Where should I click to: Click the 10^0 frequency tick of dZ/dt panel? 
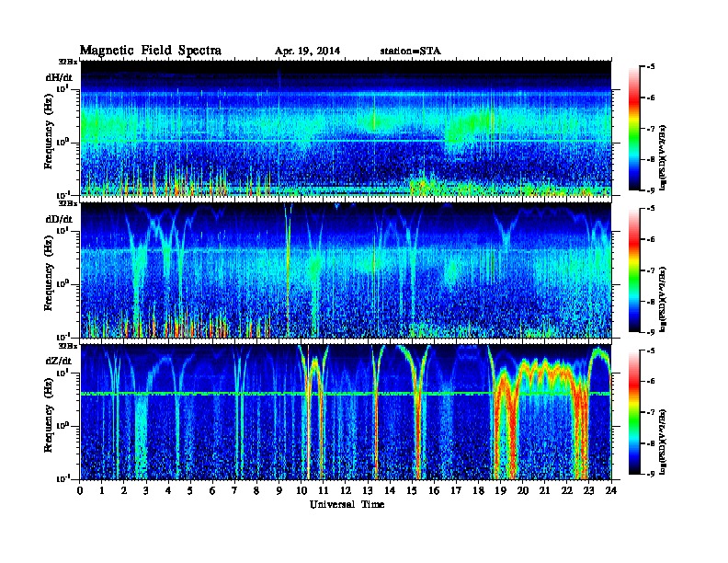click(63, 425)
